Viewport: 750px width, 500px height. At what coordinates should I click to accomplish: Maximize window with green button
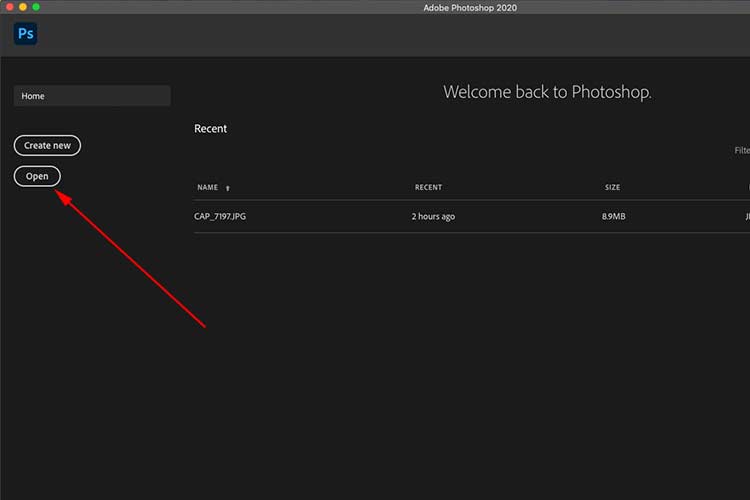tap(36, 7)
